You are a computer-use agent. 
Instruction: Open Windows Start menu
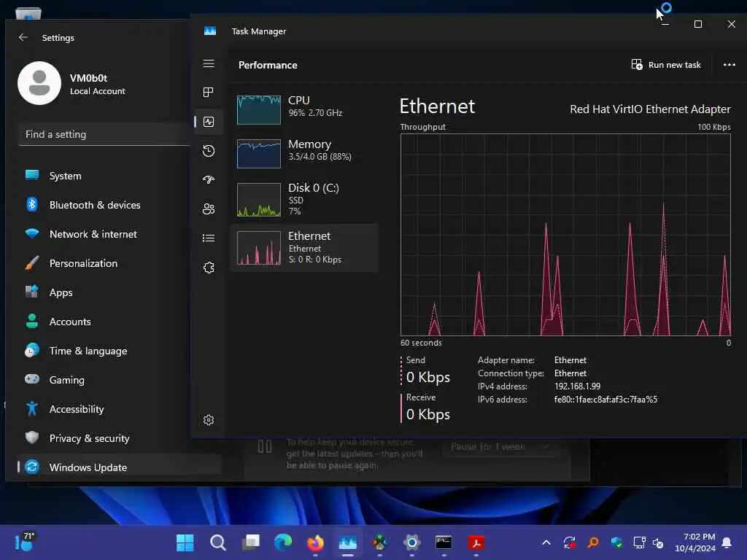coord(185,542)
